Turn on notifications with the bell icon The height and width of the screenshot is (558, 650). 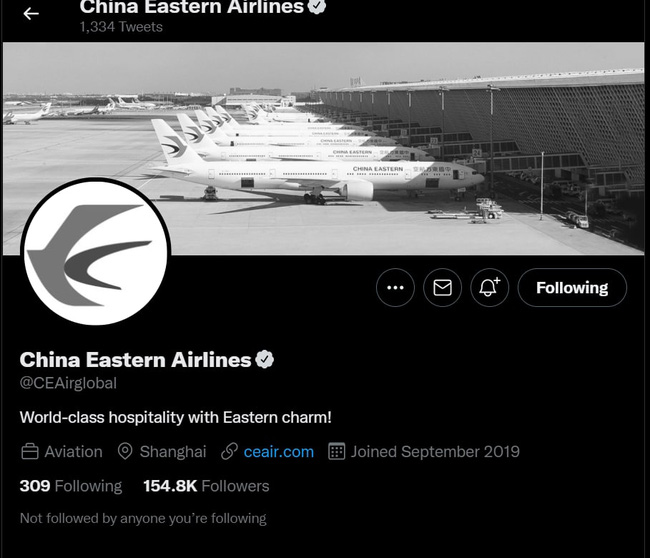pos(489,288)
